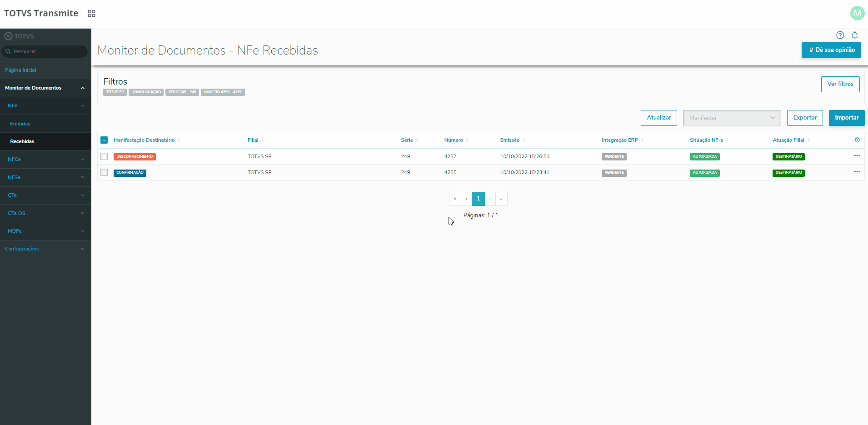868x425 pixels.
Task: Click the DESTINATÁRIO badge for document 4257
Action: [x=788, y=157]
